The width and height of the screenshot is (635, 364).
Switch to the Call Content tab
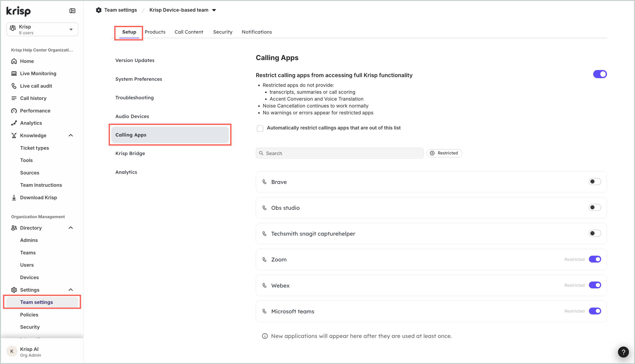click(189, 32)
